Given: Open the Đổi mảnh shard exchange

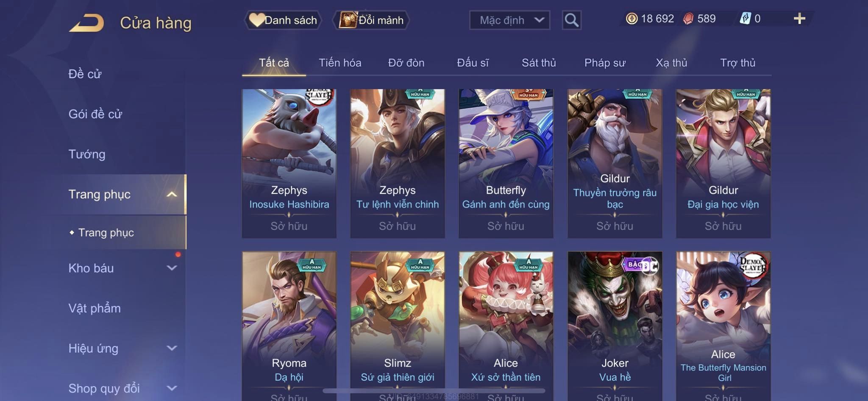Looking at the screenshot, I should (371, 20).
